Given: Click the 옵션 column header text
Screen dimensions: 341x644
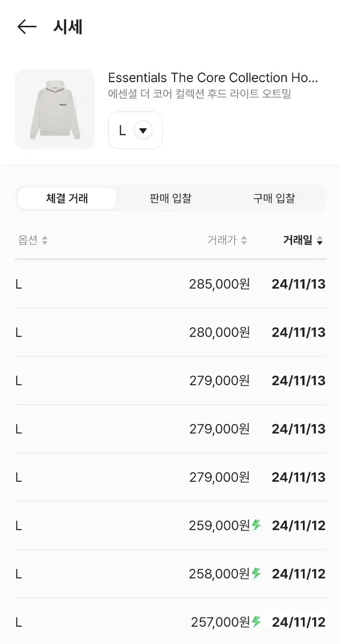Looking at the screenshot, I should pyautogui.click(x=28, y=240).
